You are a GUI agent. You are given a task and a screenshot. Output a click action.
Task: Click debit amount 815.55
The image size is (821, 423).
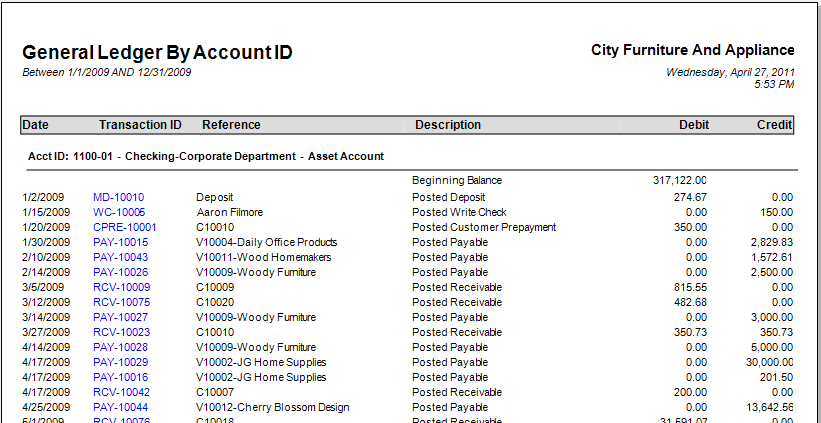(x=691, y=287)
